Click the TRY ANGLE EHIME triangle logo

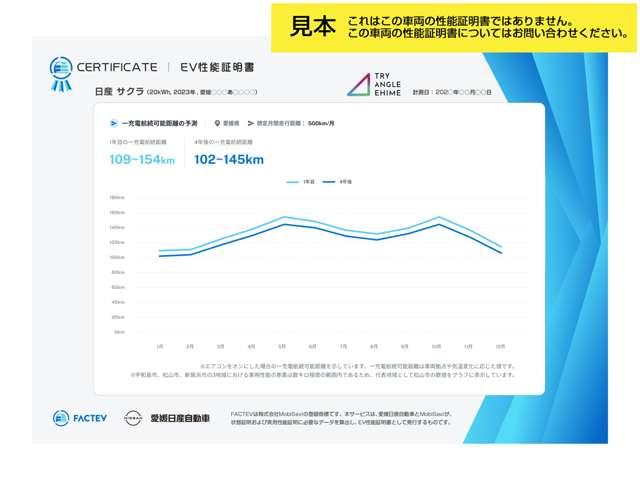click(358, 85)
